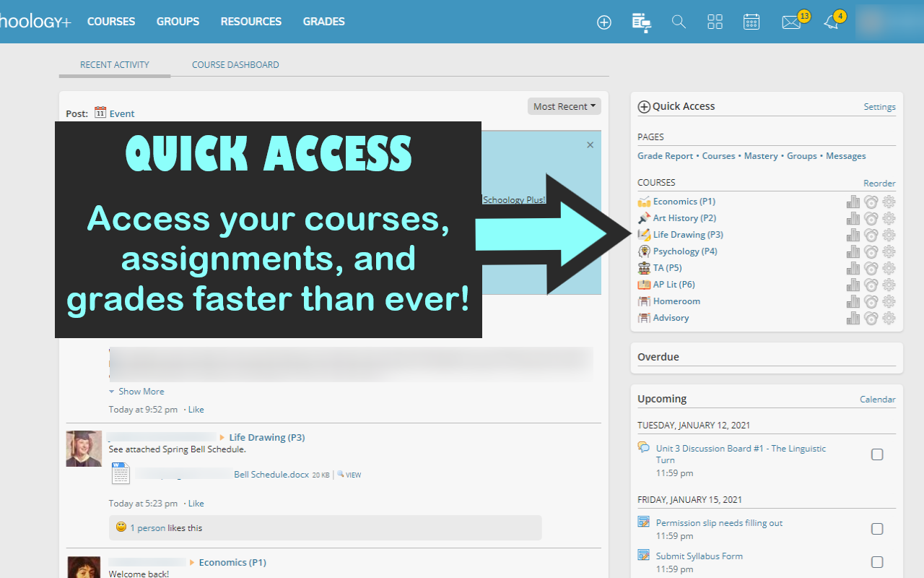Open the apps grid icon in the header
Image resolution: width=924 pixels, height=578 pixels.
click(715, 22)
